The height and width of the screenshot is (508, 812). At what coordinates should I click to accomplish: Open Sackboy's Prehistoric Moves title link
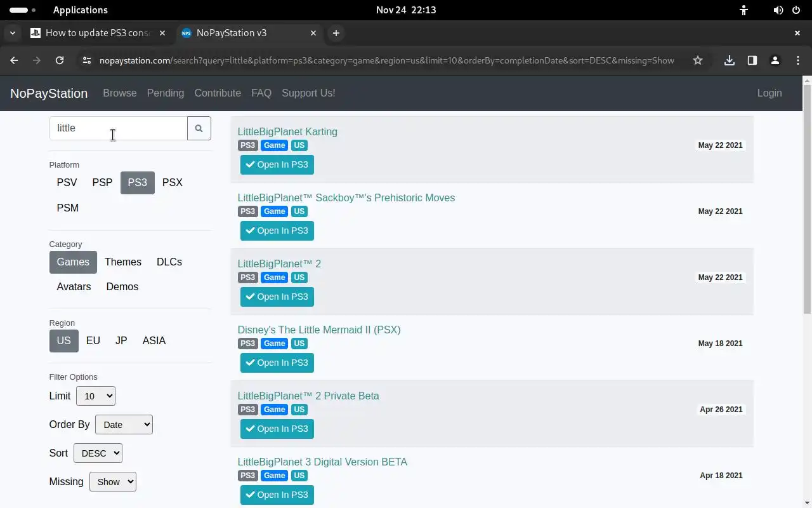coord(346,197)
